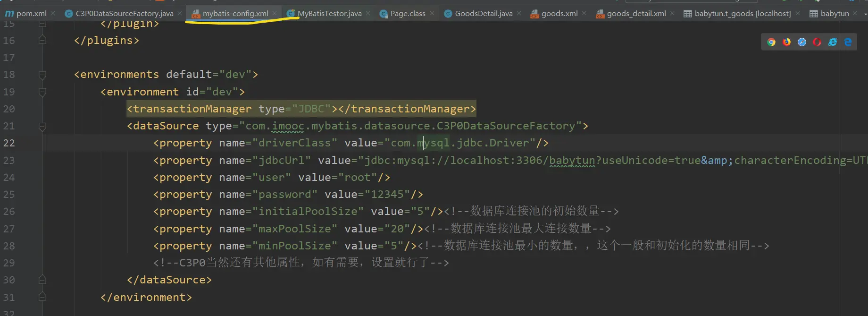
Task: Close the goods_detail.xml tab
Action: [672, 14]
